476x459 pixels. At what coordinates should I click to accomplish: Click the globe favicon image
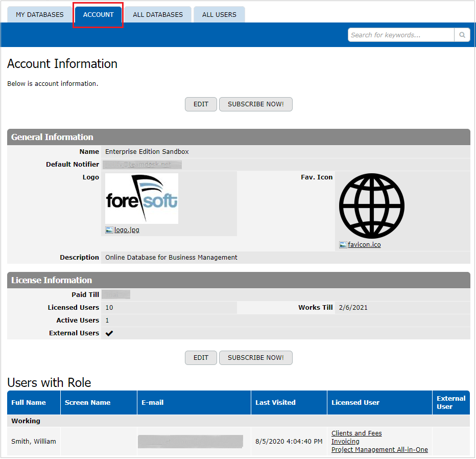click(x=372, y=206)
